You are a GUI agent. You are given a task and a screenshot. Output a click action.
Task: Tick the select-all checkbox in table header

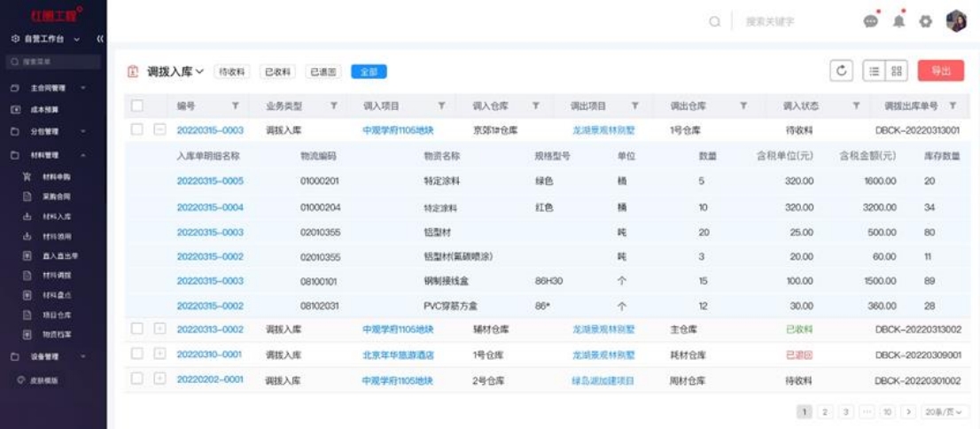click(137, 106)
